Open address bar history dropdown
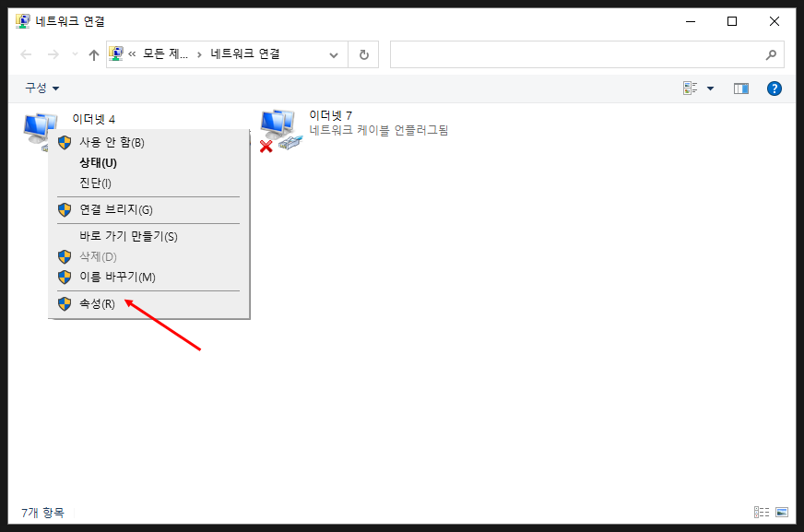Viewport: 804px width, 532px height. click(334, 54)
